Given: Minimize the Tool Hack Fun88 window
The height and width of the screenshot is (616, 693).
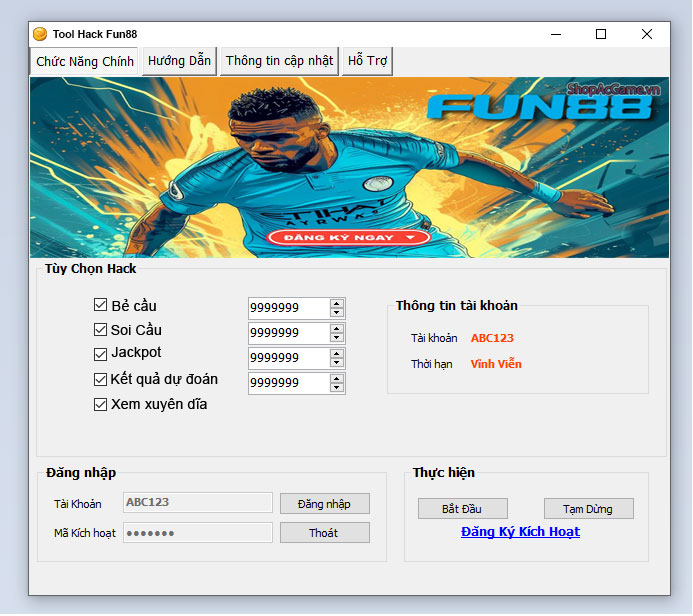Looking at the screenshot, I should [x=556, y=34].
